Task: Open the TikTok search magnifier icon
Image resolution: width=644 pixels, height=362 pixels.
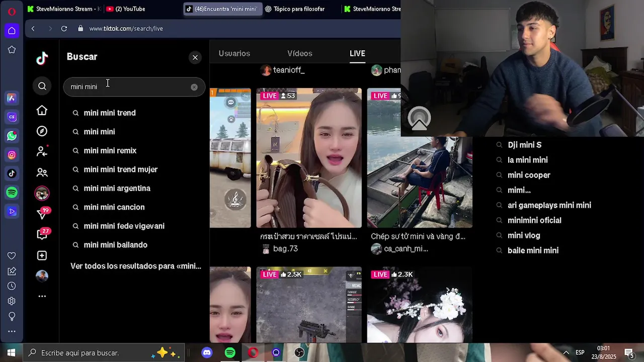Action: (42, 86)
